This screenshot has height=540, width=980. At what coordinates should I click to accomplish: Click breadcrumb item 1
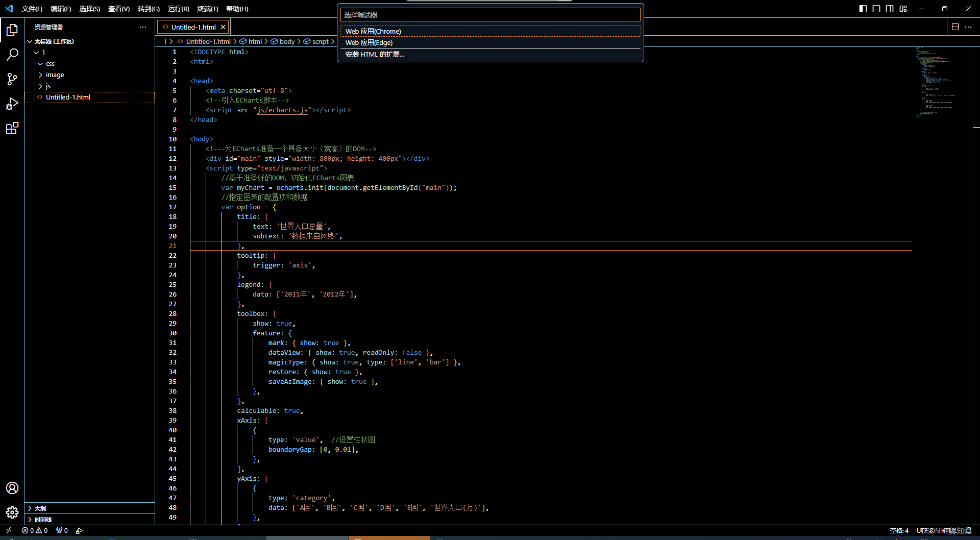tap(165, 42)
